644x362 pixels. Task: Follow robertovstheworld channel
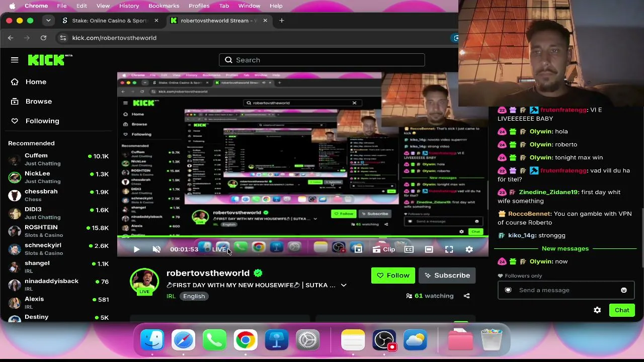(x=393, y=276)
